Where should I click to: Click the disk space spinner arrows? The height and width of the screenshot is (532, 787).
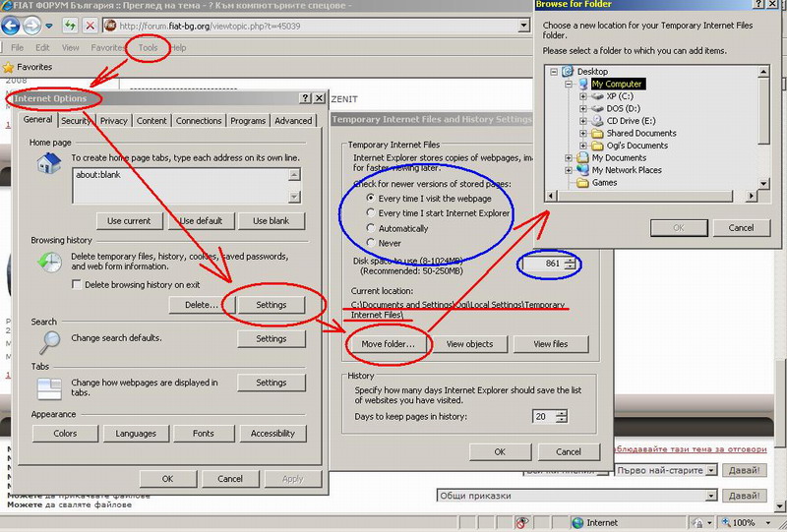(570, 264)
